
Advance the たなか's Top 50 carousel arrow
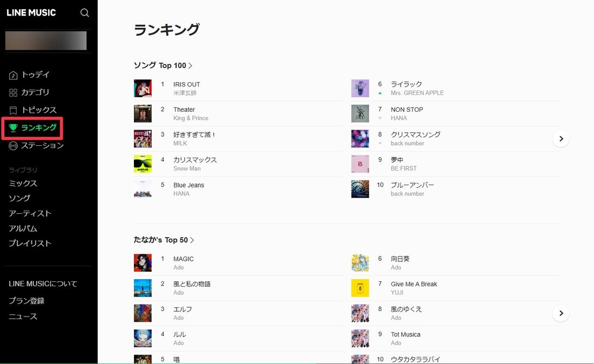click(x=561, y=313)
